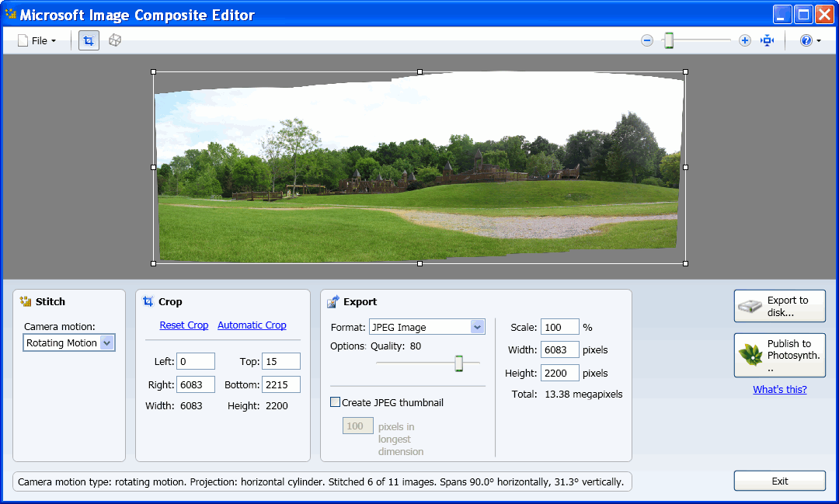Maximize the Image Composite Editor window
839x504 pixels.
(x=803, y=15)
